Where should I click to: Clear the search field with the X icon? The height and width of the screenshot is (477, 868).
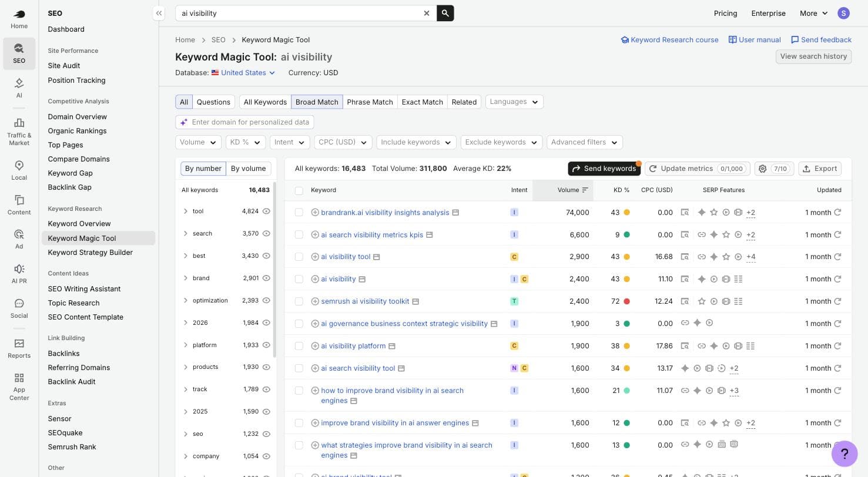(x=427, y=13)
